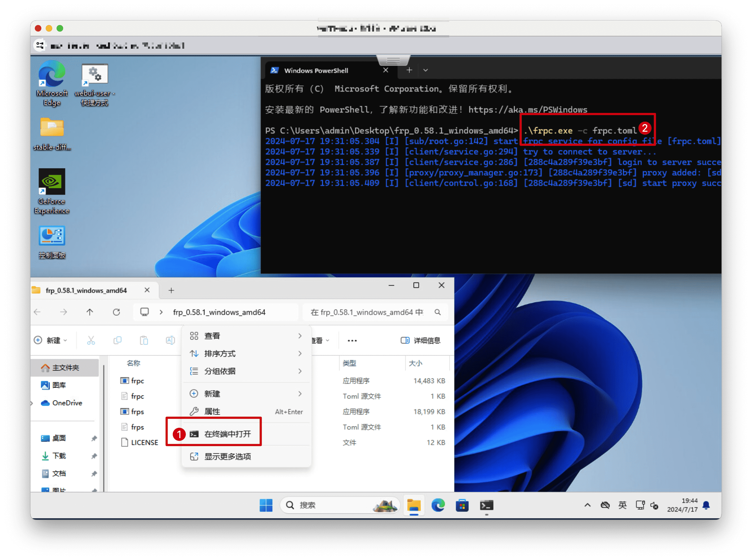752x560 pixels.
Task: Open clock showing 19:44 2024/7/17
Action: click(x=682, y=505)
